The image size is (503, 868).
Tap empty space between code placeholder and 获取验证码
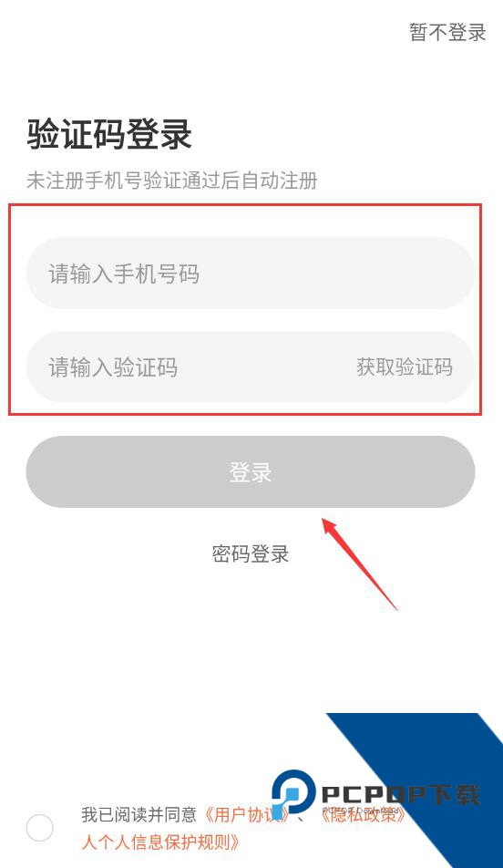pos(265,367)
